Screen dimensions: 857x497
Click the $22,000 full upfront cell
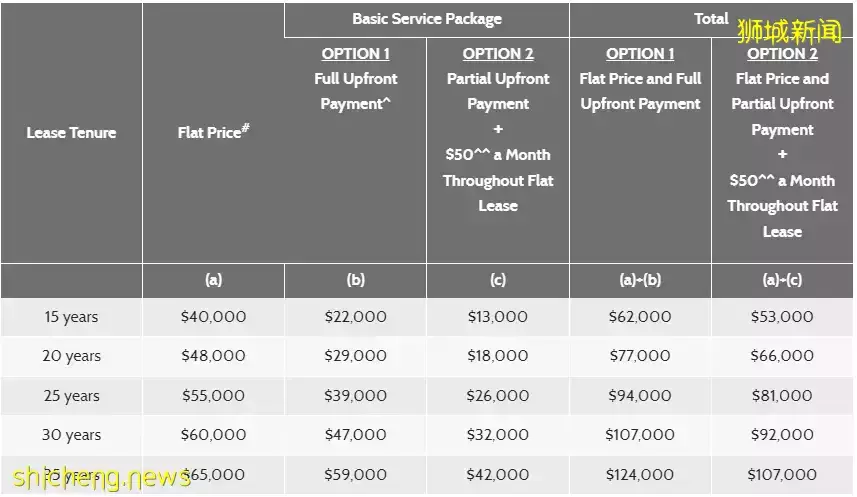coord(355,317)
